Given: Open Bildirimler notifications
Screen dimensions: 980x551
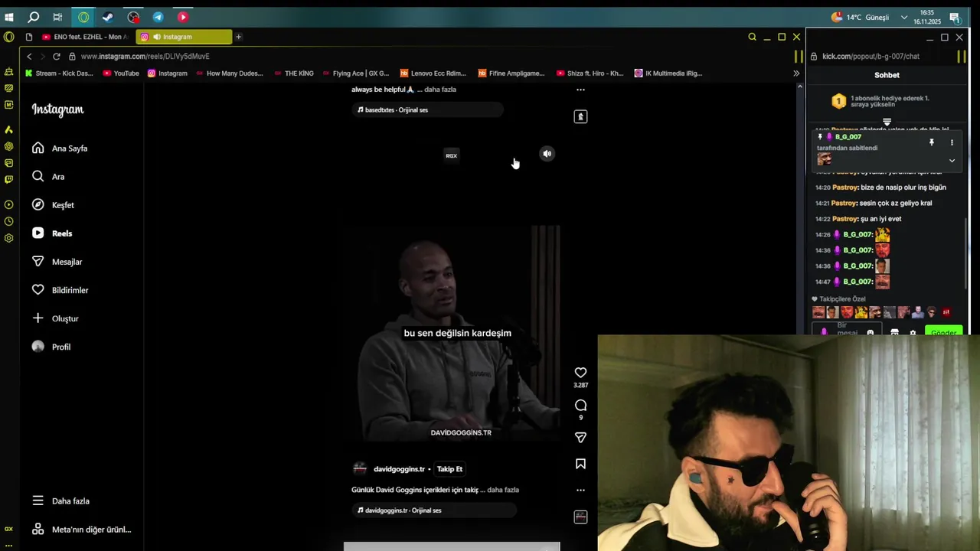Looking at the screenshot, I should tap(60, 290).
